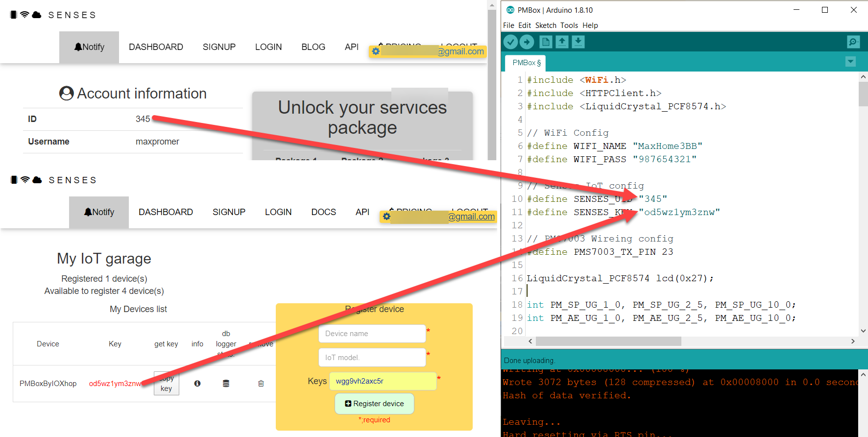The image size is (868, 437).
Task: Click the gear icon beside lower gmail address
Action: [386, 217]
